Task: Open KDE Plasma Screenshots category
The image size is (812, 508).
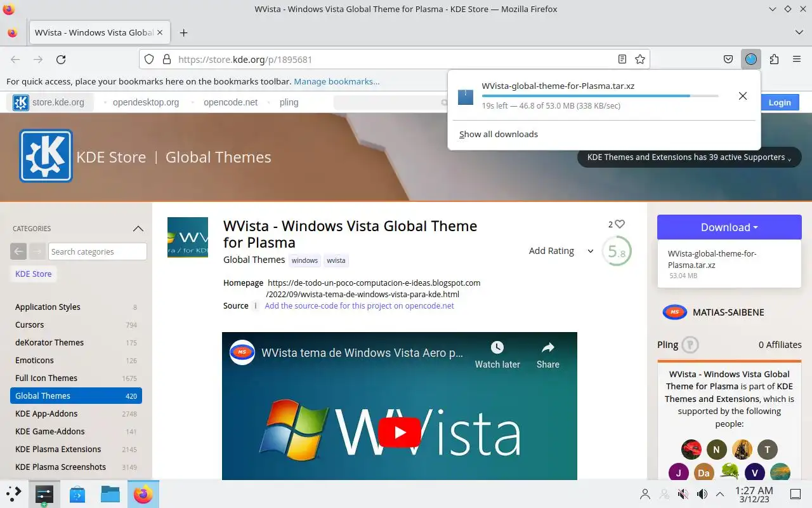Action: click(76, 467)
